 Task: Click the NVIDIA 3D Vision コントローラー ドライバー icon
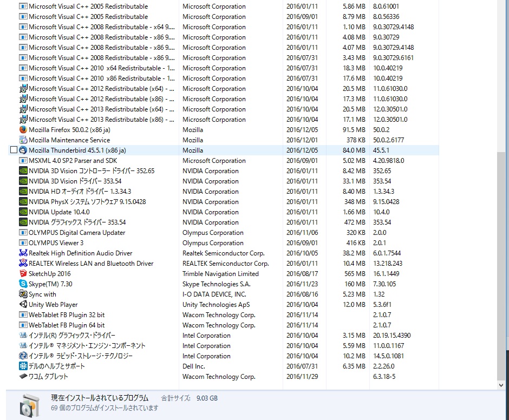click(23, 170)
